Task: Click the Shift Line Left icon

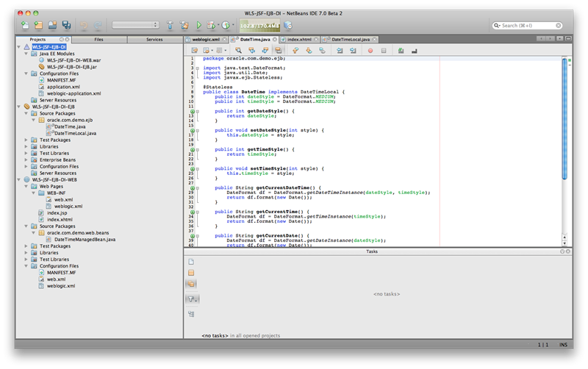Action: (x=340, y=50)
